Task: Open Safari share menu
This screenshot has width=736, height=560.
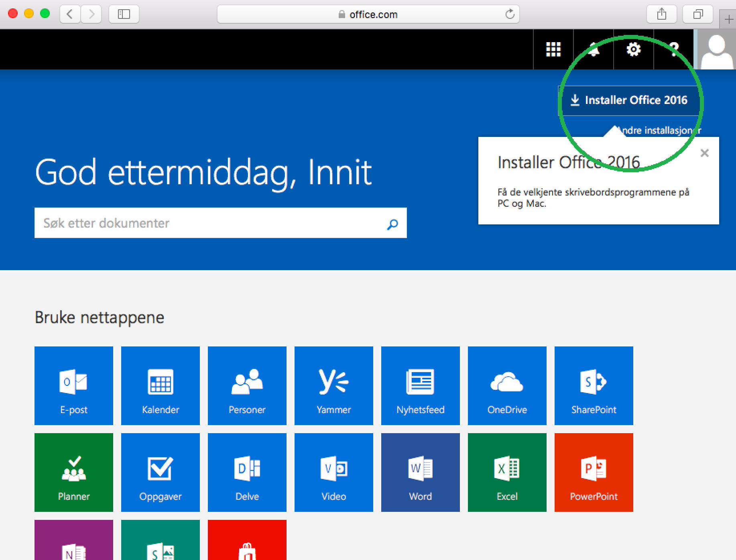Action: (662, 14)
